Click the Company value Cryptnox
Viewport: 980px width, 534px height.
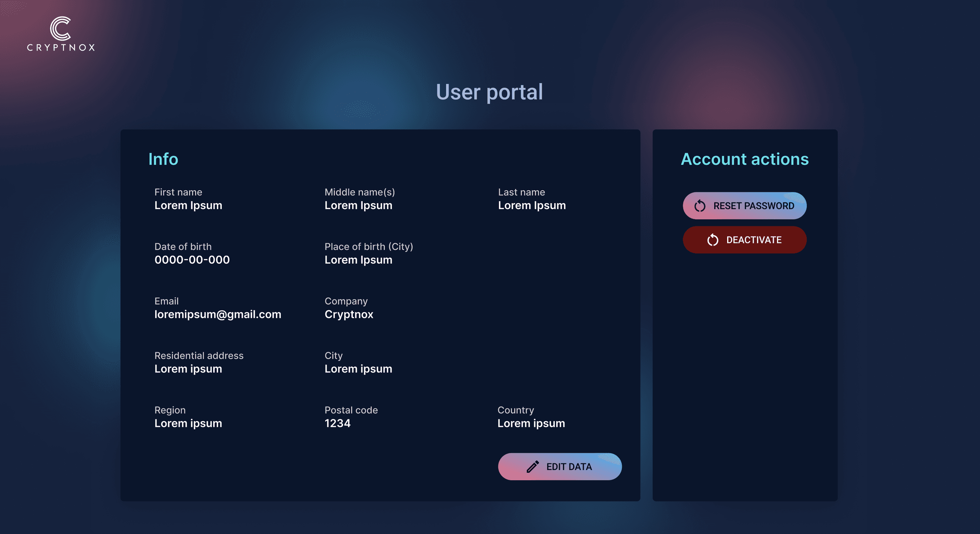click(x=349, y=314)
